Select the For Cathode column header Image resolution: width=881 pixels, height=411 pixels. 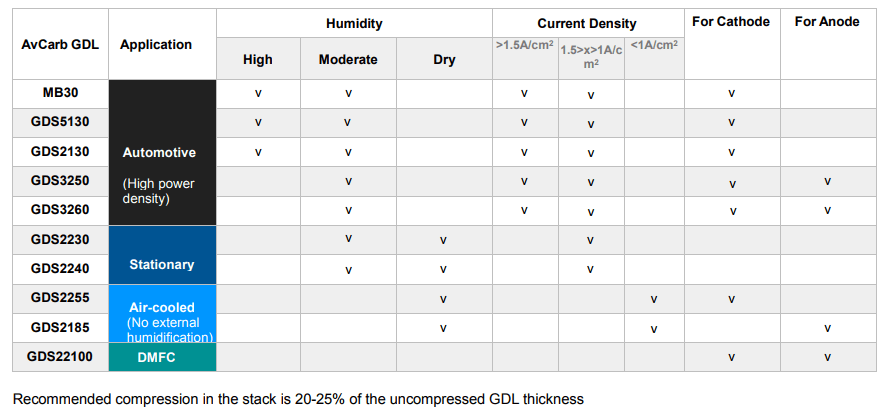click(730, 22)
